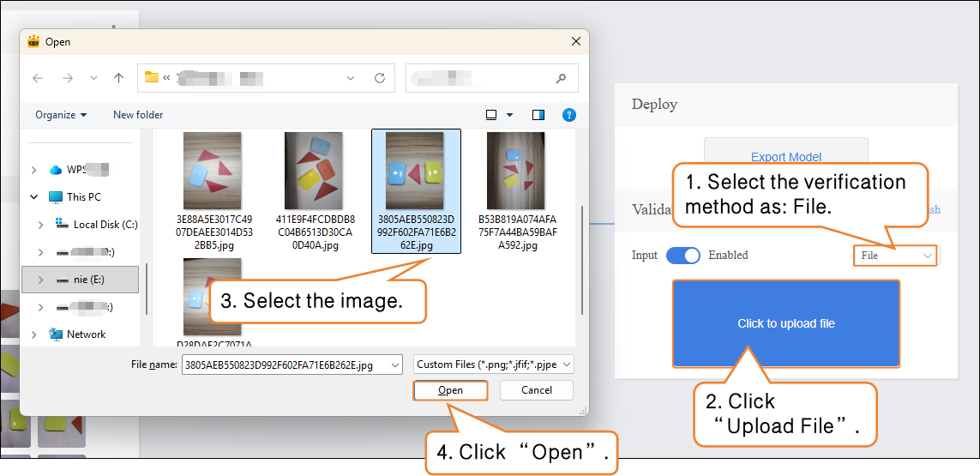Image resolution: width=980 pixels, height=476 pixels.
Task: Select the 411E9F4FCDBDB8 image thumbnail
Action: (x=314, y=172)
